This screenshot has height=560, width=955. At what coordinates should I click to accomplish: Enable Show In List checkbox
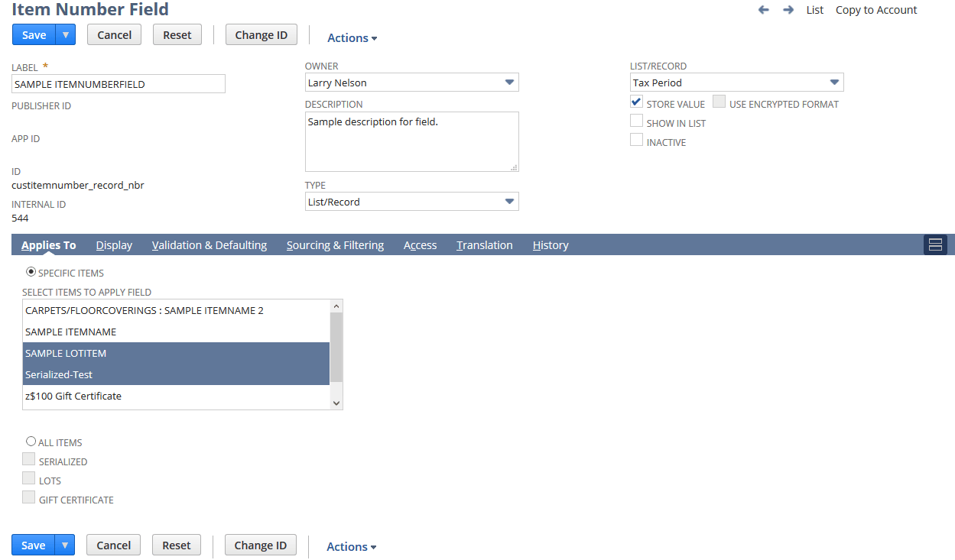(x=636, y=121)
